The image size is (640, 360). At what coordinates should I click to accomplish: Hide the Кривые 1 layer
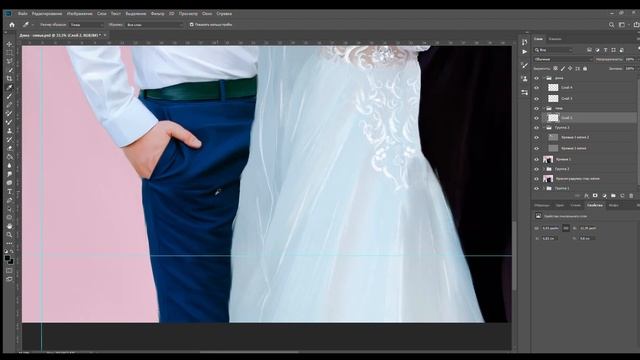click(537, 159)
